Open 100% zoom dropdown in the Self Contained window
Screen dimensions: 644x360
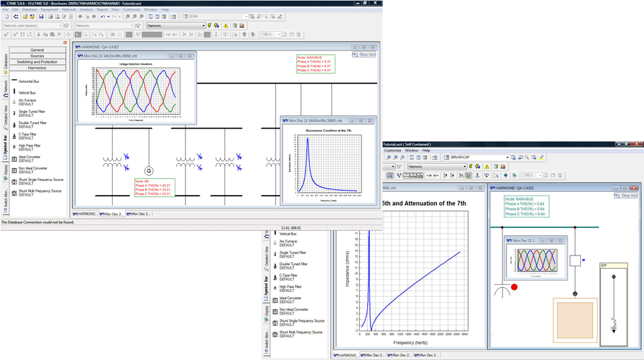(x=539, y=175)
